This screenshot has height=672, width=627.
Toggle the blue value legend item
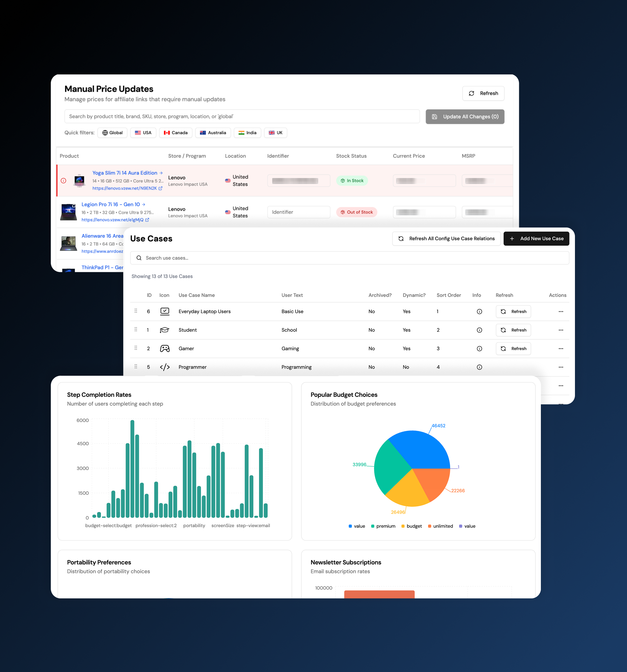357,526
